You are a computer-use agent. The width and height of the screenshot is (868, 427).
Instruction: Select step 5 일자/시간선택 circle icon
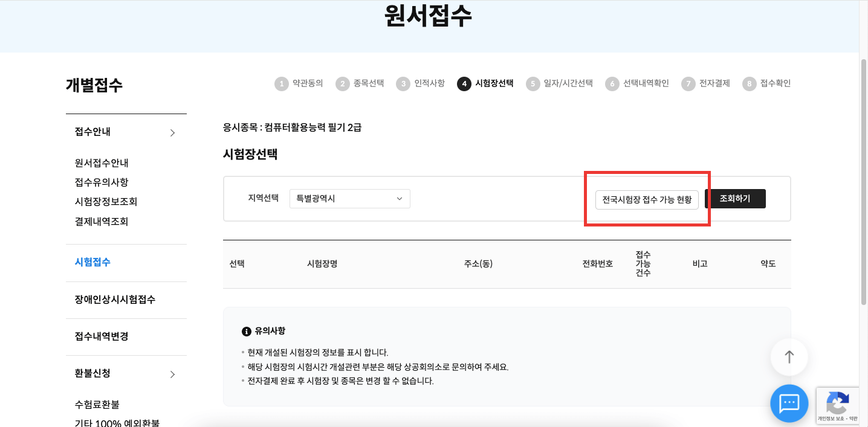pyautogui.click(x=533, y=84)
